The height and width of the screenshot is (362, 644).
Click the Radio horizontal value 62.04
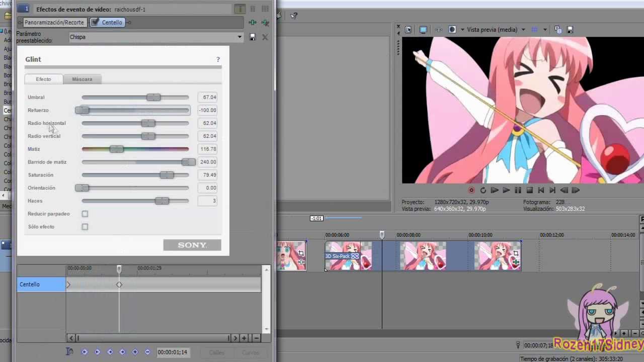pyautogui.click(x=207, y=123)
